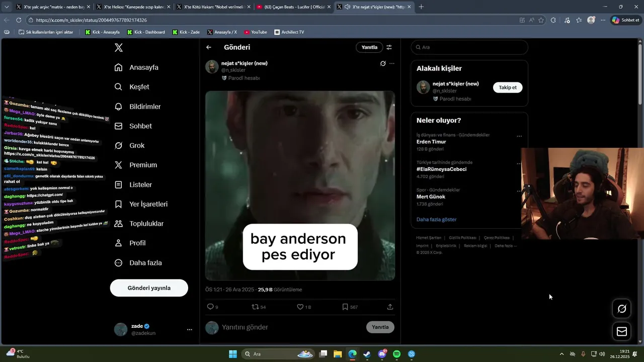Go back with the Gönderi arrow
The height and width of the screenshot is (362, 644).
[209, 47]
